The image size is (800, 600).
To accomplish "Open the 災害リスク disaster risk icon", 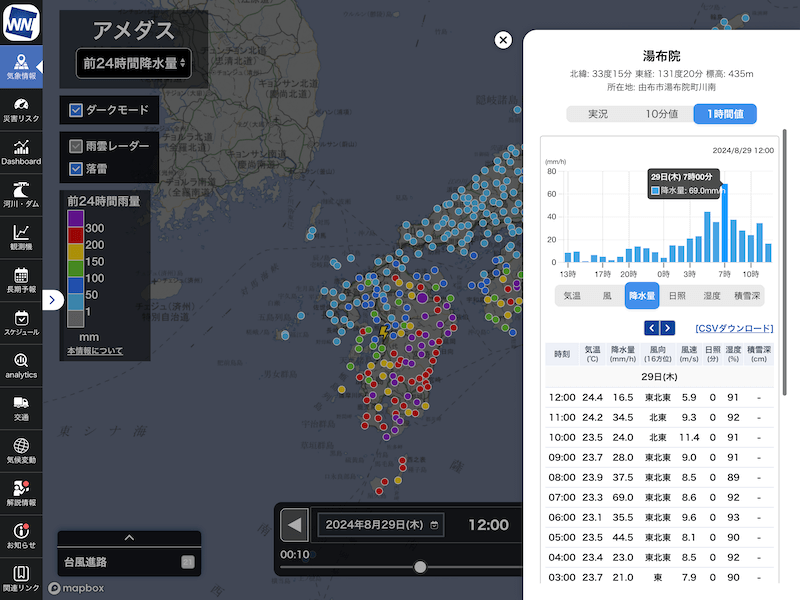I will tap(21, 110).
